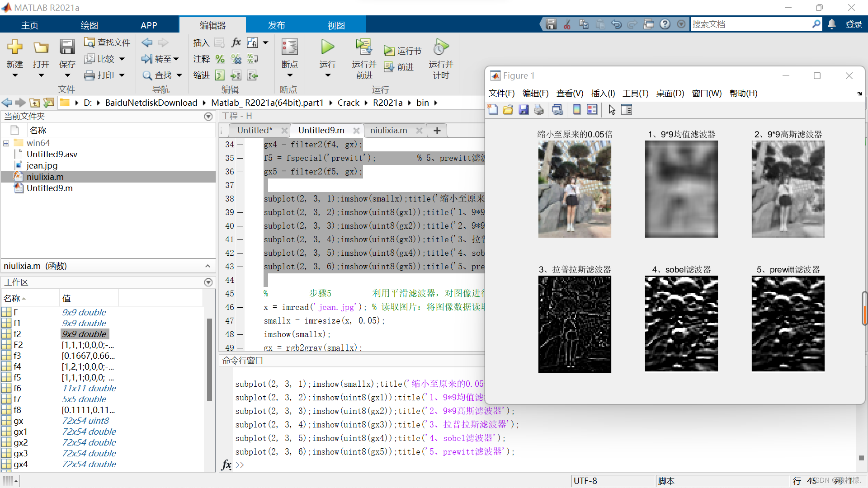Open the Figure Tools(T) menu
Viewport: 868px width, 488px height.
[635, 94]
